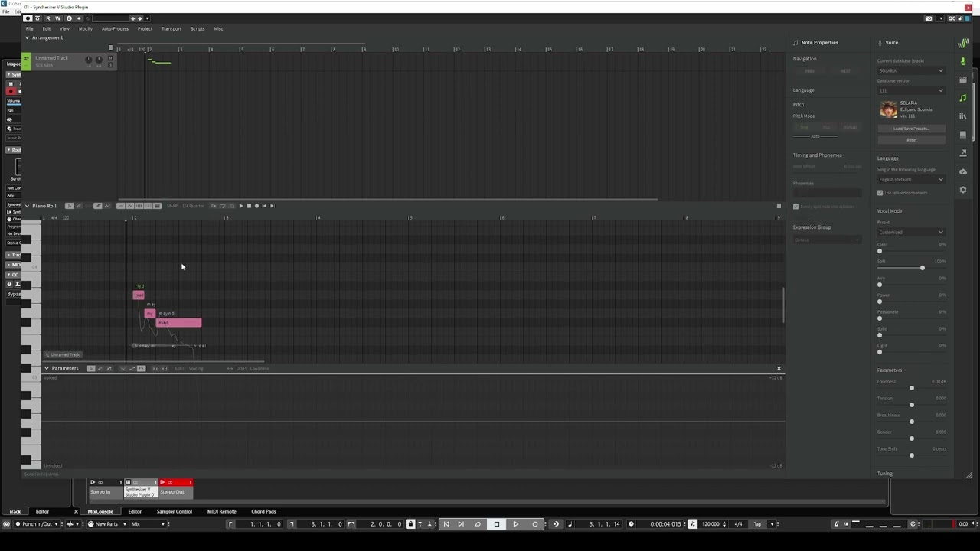The height and width of the screenshot is (551, 980).
Task: Go to previous marker in Cubase transport
Action: (446, 524)
